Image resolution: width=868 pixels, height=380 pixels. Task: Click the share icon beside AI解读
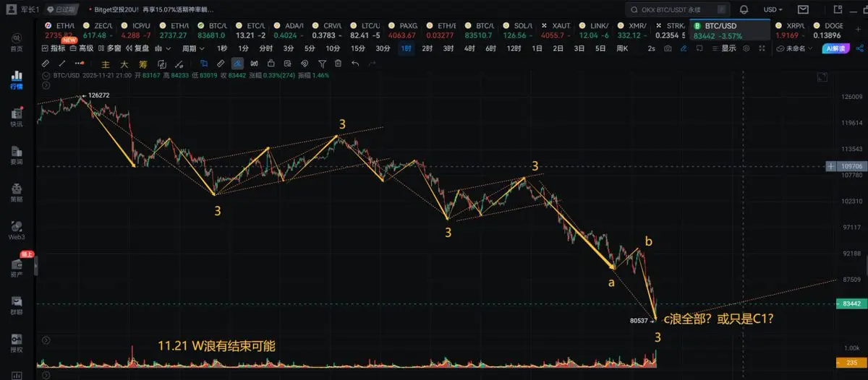coord(859,48)
